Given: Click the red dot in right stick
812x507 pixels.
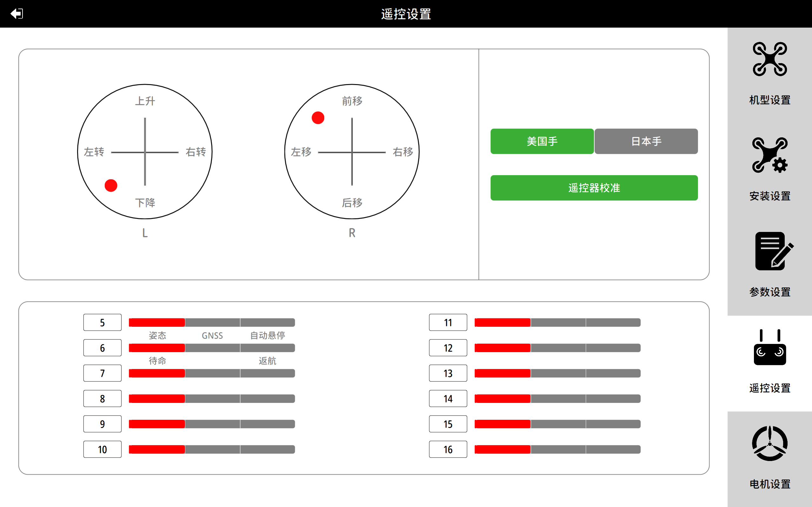Looking at the screenshot, I should pyautogui.click(x=318, y=118).
